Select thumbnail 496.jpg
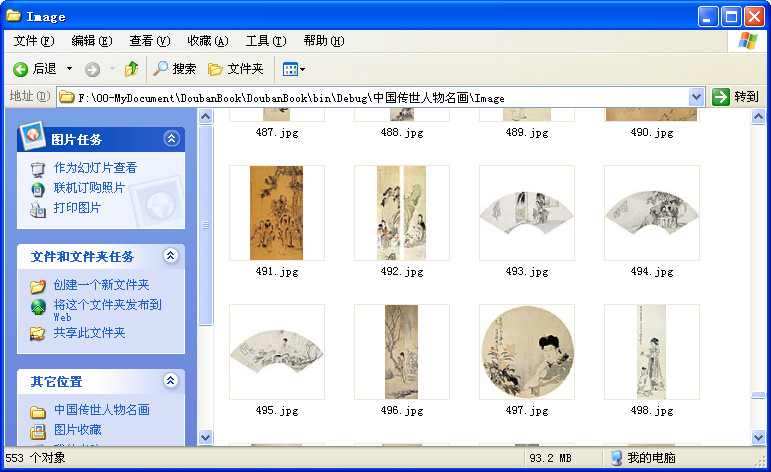The height and width of the screenshot is (472, 771). pyautogui.click(x=402, y=352)
